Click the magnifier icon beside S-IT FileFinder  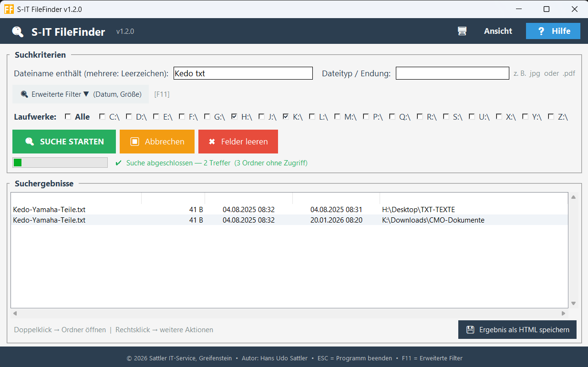18,31
